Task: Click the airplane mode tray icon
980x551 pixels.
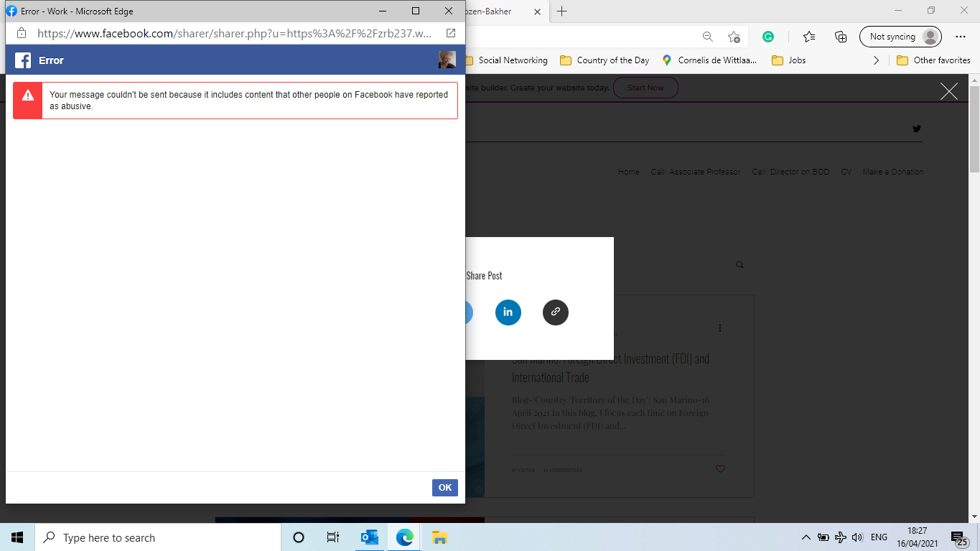Action: (841, 537)
